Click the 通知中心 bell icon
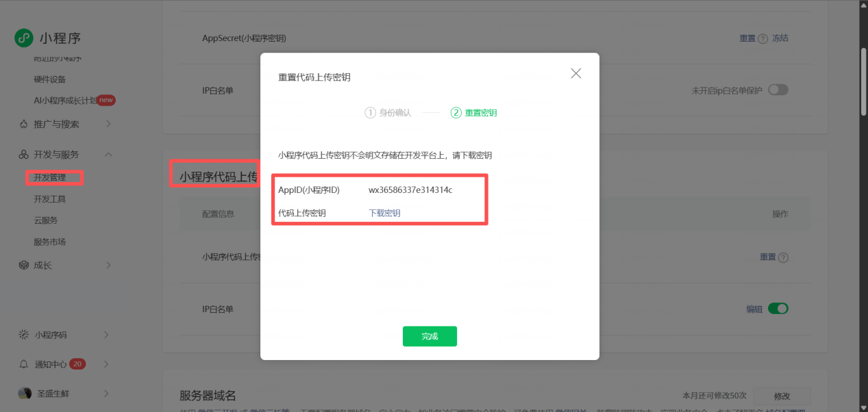The width and height of the screenshot is (868, 412). coord(24,364)
